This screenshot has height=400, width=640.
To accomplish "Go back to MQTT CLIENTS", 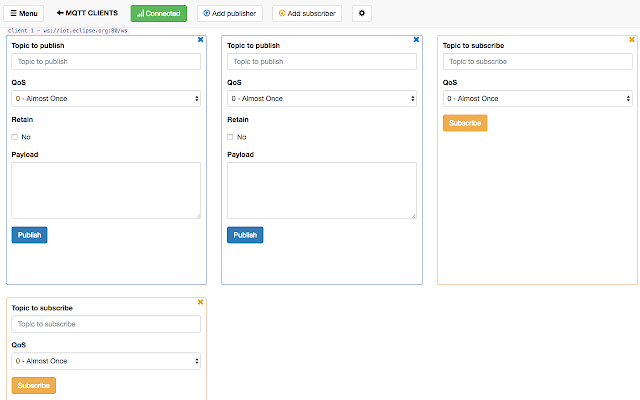I will pos(87,13).
